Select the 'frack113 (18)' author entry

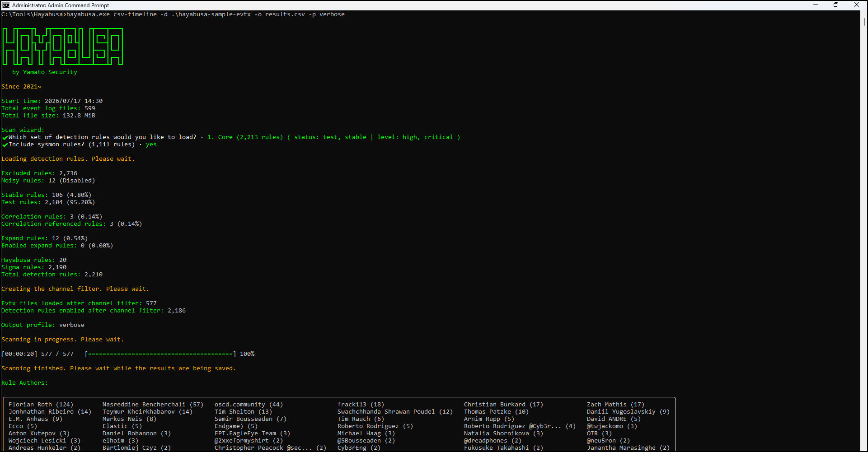(x=361, y=405)
